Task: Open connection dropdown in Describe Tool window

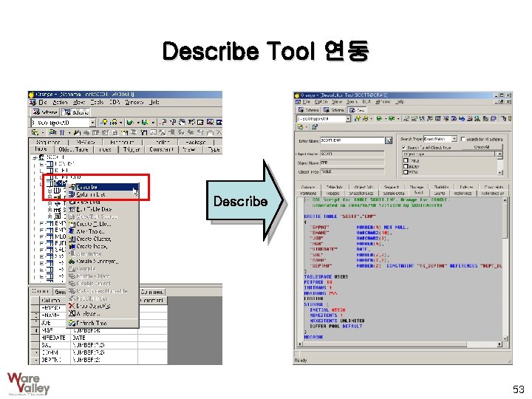Action: [348, 118]
